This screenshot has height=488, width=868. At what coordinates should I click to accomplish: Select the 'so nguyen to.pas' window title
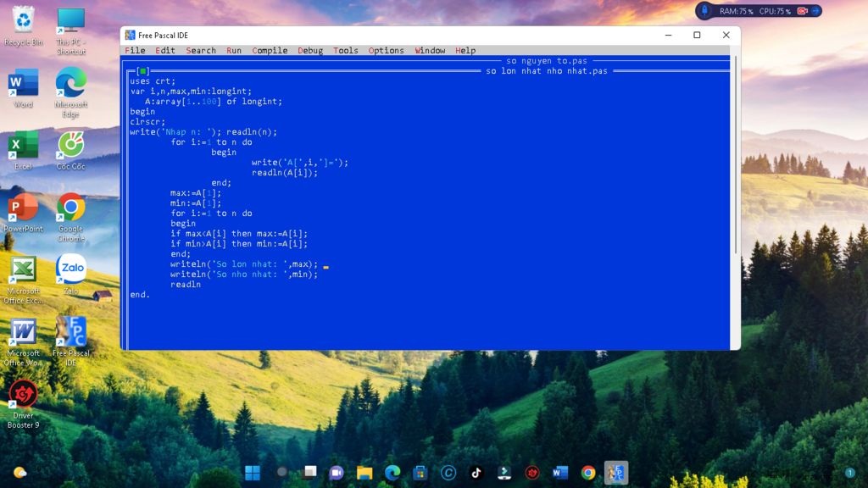pyautogui.click(x=547, y=61)
